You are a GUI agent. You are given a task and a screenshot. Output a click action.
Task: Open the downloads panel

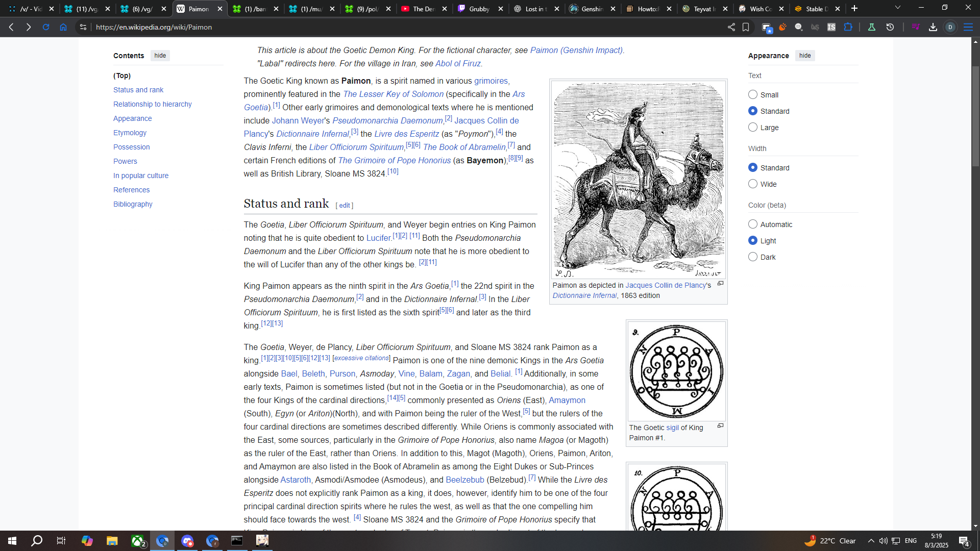tap(933, 27)
